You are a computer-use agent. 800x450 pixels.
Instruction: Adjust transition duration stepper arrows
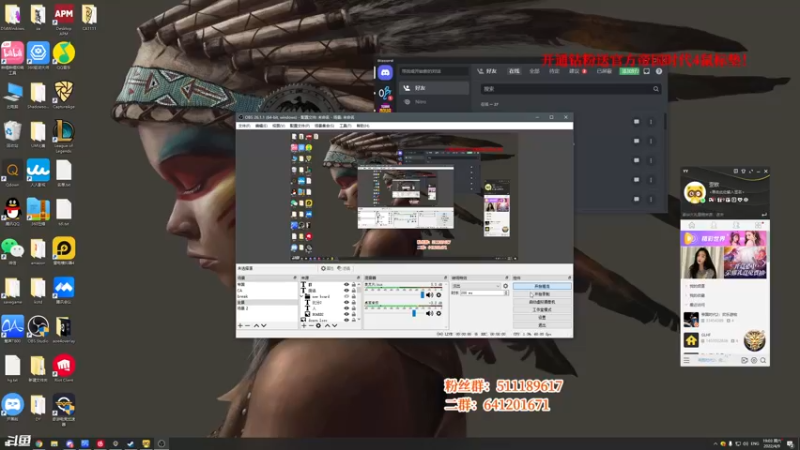tap(507, 293)
